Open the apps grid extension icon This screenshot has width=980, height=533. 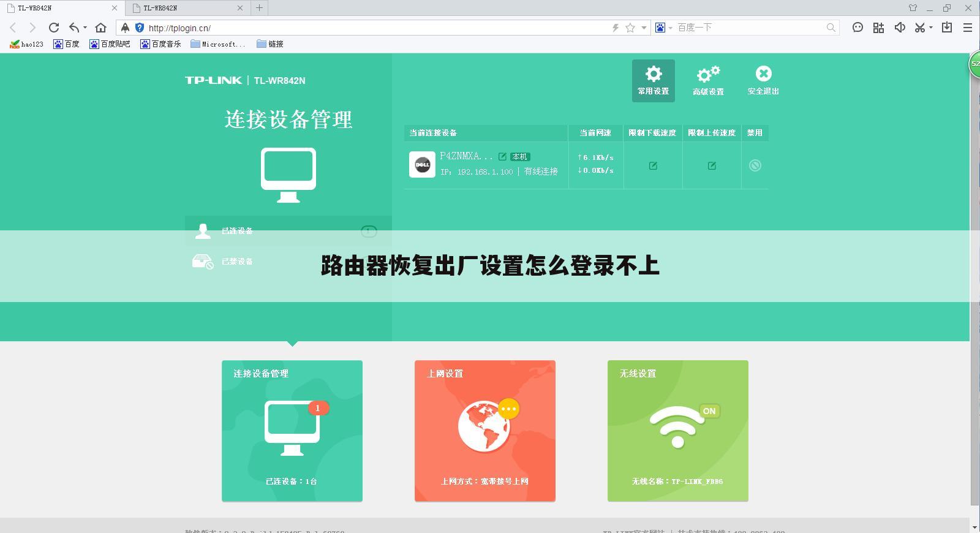tap(879, 28)
